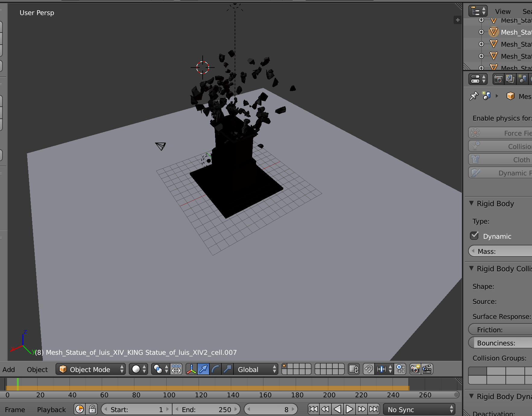
Task: Toggle lock layers to scene icon
Action: coord(354,369)
